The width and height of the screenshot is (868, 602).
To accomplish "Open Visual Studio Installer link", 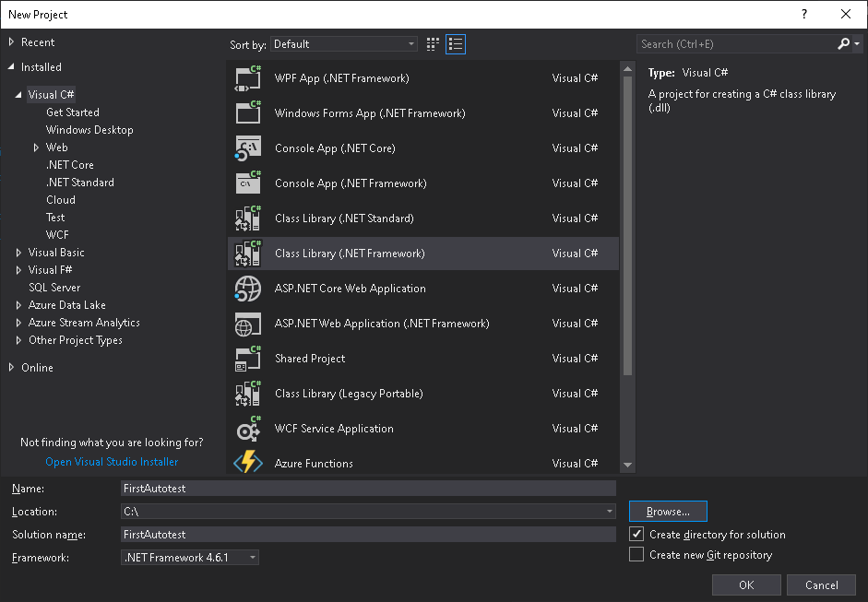I will point(112,462).
